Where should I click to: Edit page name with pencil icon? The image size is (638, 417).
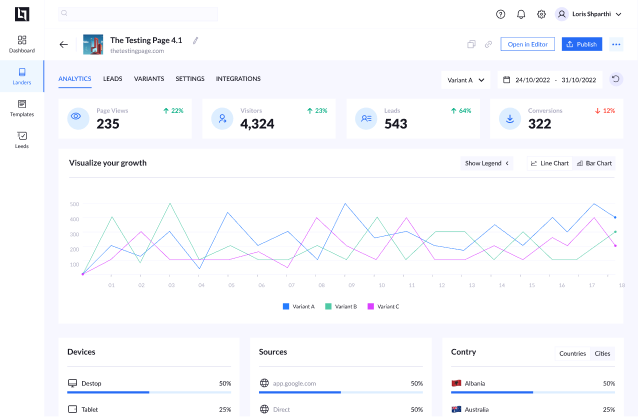tap(196, 40)
